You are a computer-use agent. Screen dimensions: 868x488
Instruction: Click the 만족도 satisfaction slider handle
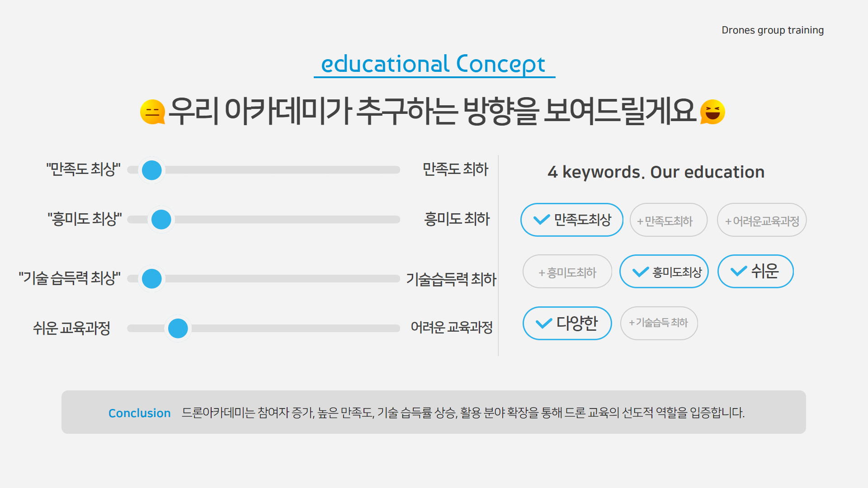(152, 170)
